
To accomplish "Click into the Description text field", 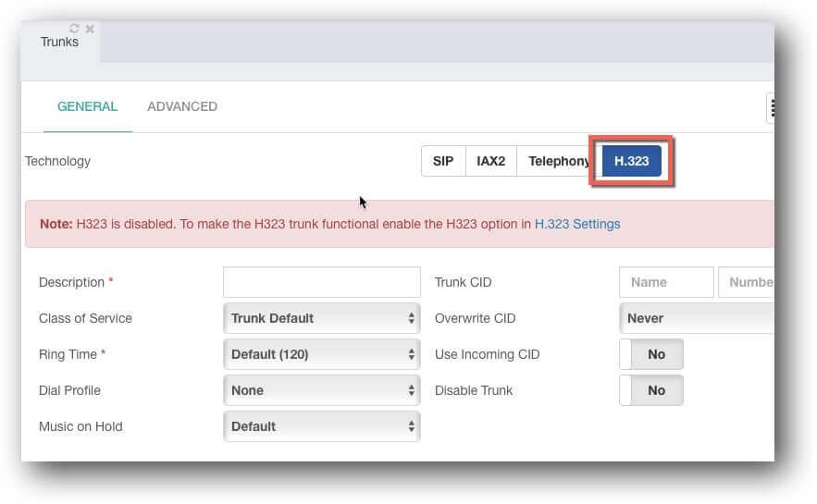I will point(322,282).
